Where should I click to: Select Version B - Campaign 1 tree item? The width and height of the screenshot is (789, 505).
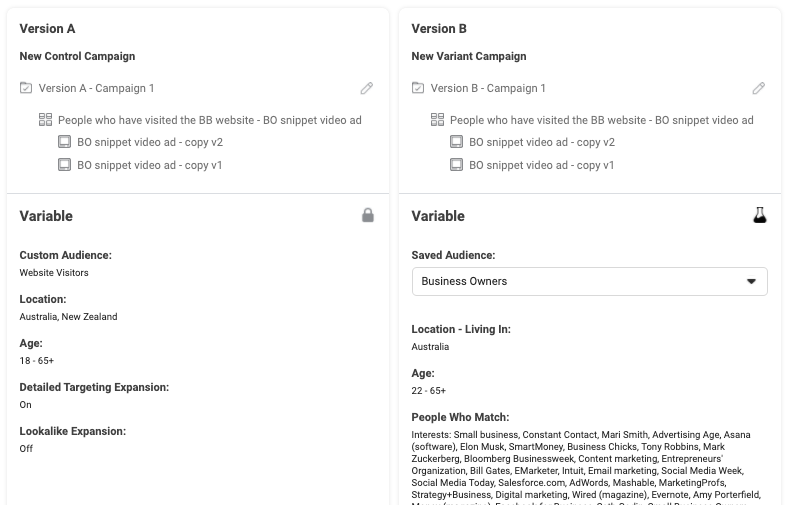[488, 88]
